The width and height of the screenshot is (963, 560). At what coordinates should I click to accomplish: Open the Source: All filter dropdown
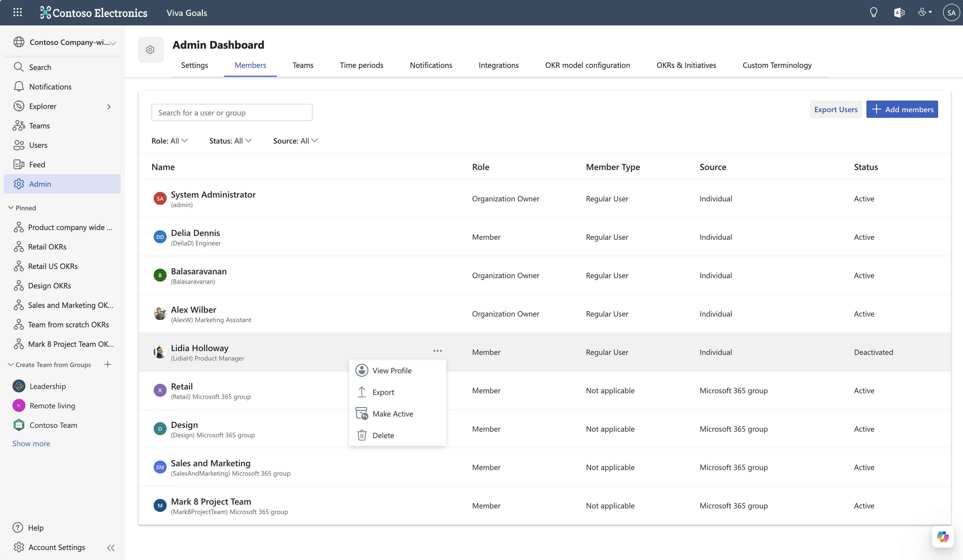[x=295, y=141]
